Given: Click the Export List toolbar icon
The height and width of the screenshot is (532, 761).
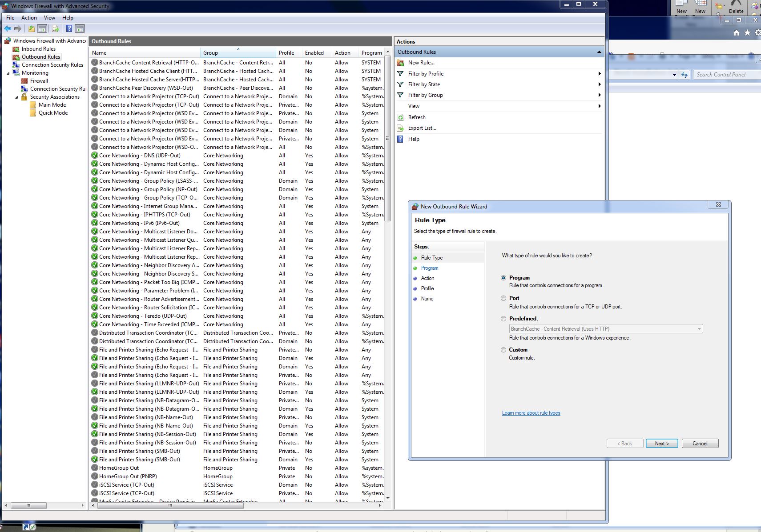Looking at the screenshot, I should point(55,28).
